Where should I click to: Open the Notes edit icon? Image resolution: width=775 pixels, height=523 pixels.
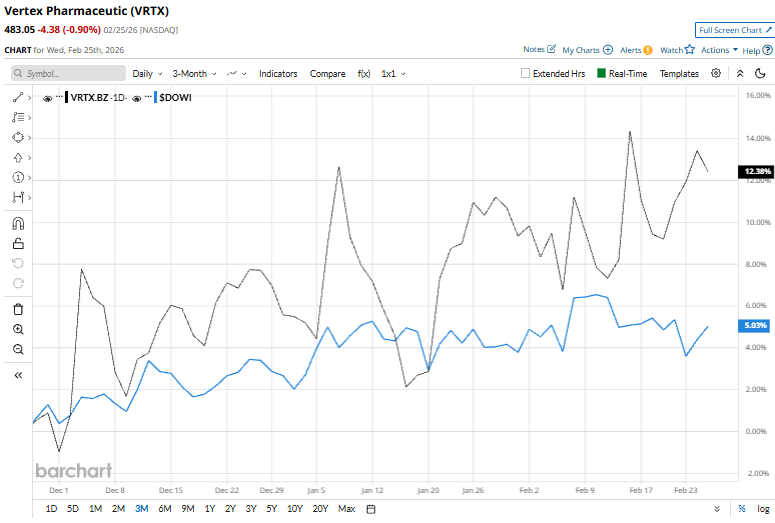click(x=552, y=49)
